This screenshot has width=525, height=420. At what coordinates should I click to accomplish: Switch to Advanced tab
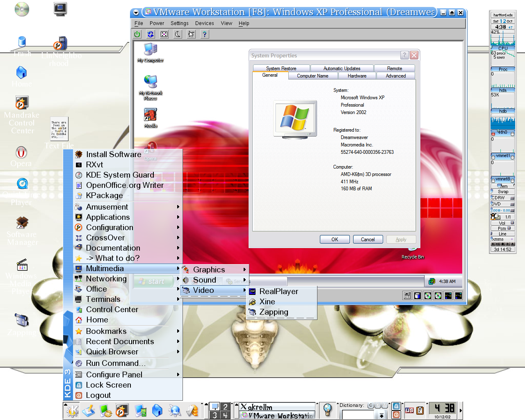tap(396, 76)
